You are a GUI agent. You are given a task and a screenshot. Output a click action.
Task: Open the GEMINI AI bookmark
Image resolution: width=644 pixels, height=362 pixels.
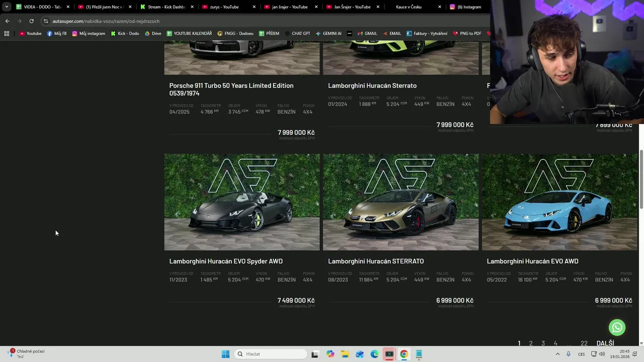pyautogui.click(x=329, y=34)
